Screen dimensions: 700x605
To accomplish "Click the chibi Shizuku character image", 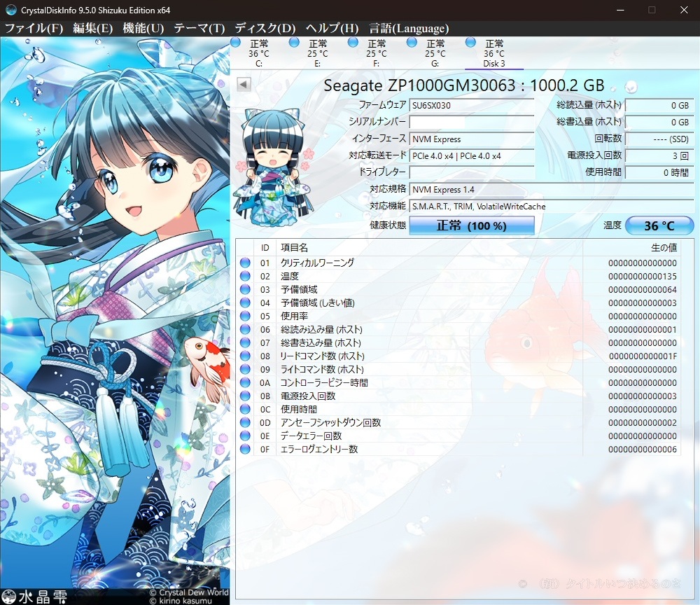I will coord(273,167).
